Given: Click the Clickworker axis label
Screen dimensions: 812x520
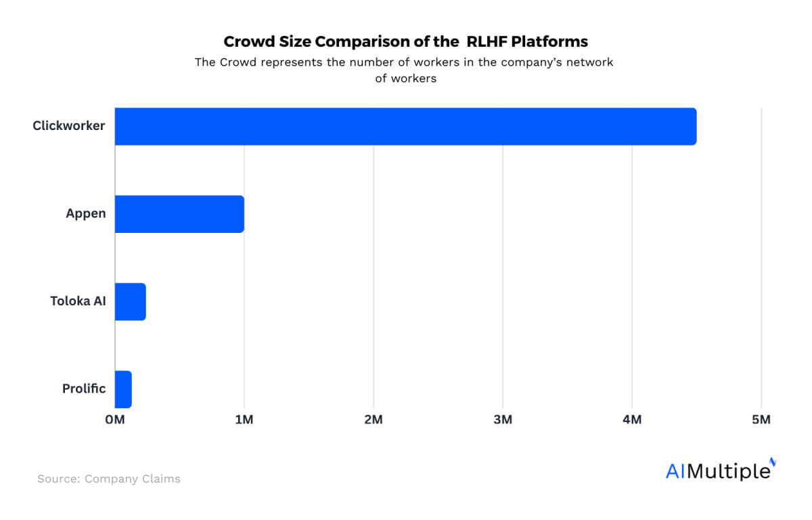Looking at the screenshot, I should [x=68, y=125].
